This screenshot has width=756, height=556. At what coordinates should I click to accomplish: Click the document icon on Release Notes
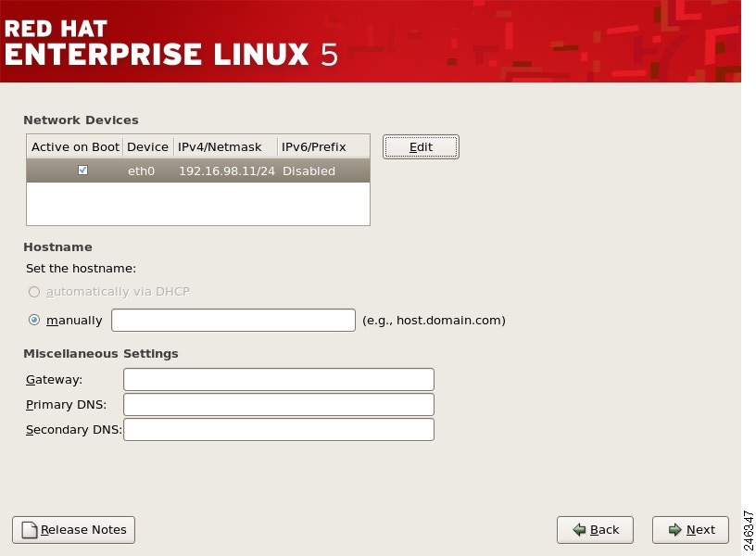pyautogui.click(x=30, y=530)
